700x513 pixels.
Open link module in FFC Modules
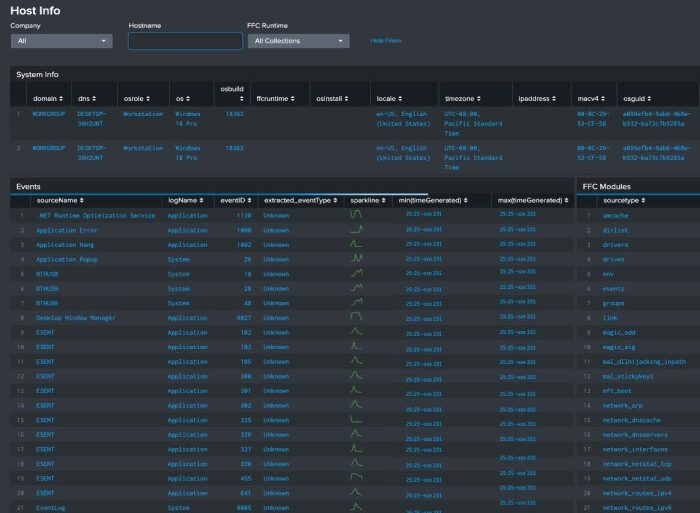pos(610,318)
